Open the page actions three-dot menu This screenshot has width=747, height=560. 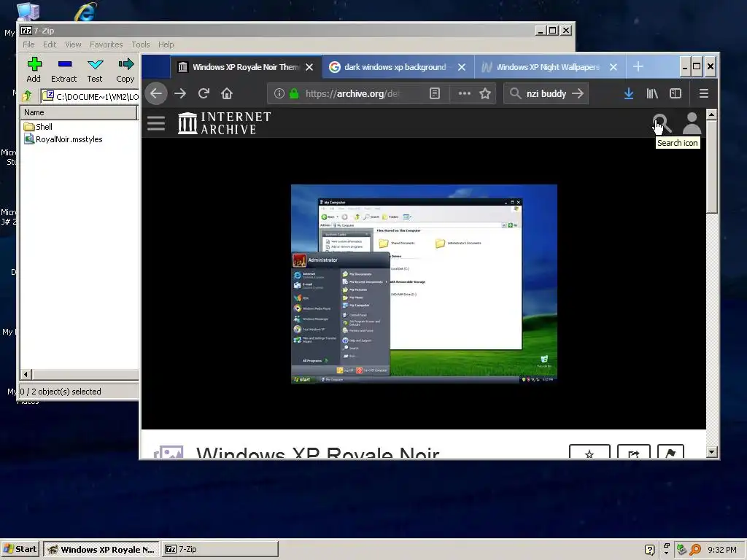click(465, 93)
